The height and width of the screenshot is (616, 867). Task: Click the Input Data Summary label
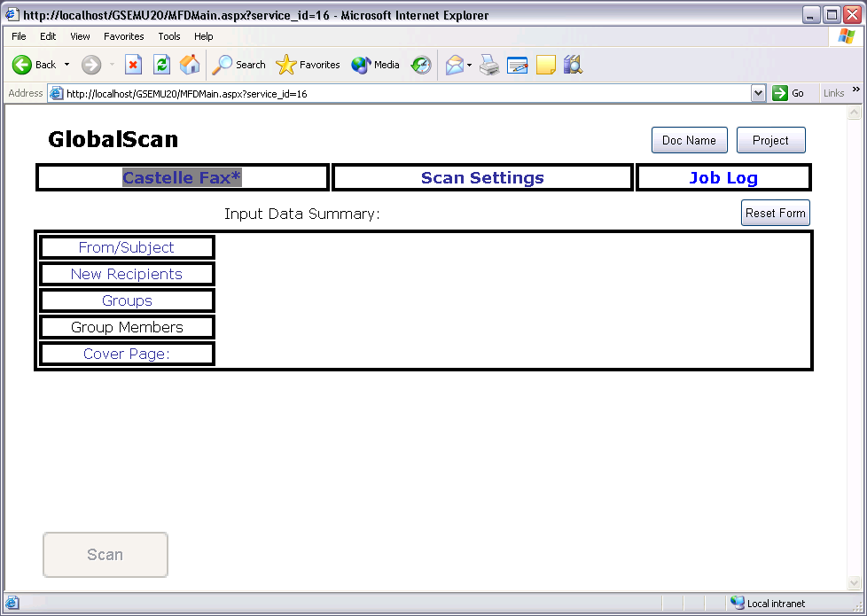point(302,214)
